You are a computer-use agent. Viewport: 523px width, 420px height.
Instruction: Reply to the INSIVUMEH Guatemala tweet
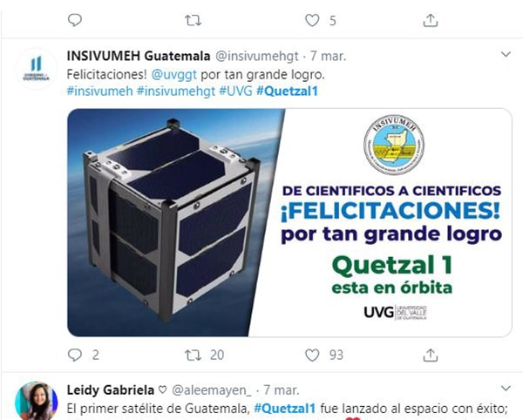pos(75,355)
